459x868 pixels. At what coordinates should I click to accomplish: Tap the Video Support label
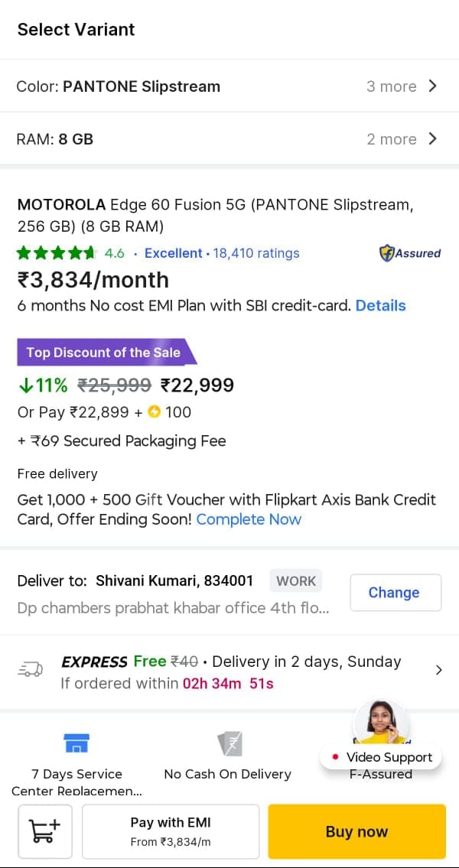[389, 757]
